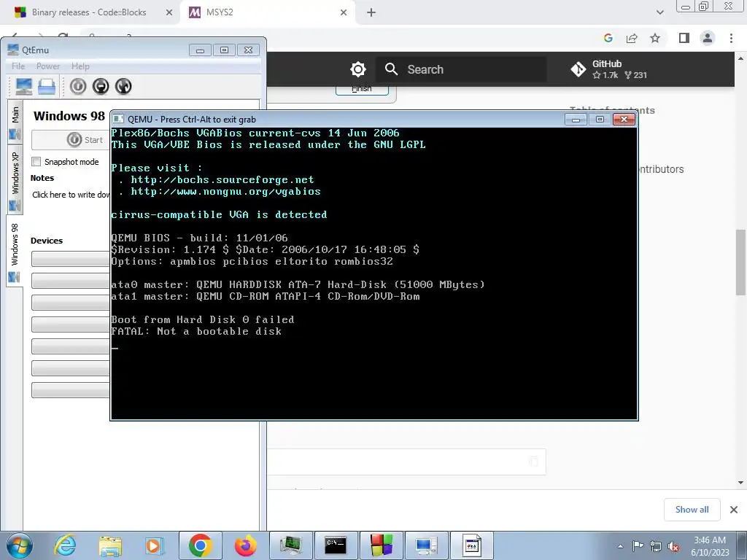Click the muted volume tray icon
747x560 pixels.
[x=673, y=546]
